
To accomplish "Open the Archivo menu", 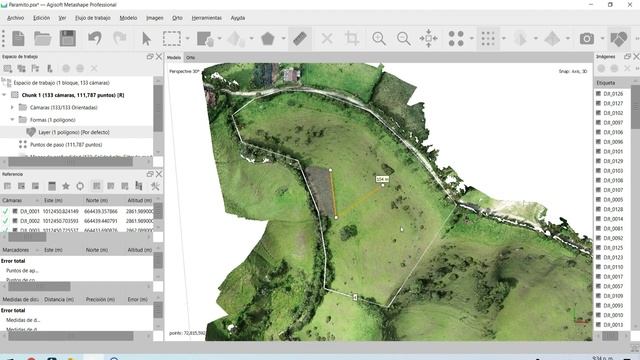I will tap(16, 18).
